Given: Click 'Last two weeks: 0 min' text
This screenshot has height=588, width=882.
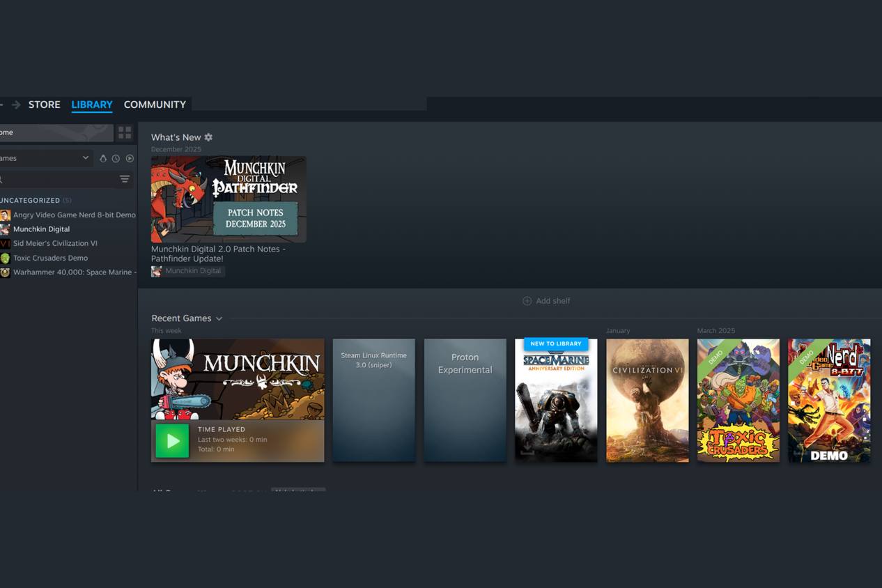Looking at the screenshot, I should [x=233, y=440].
